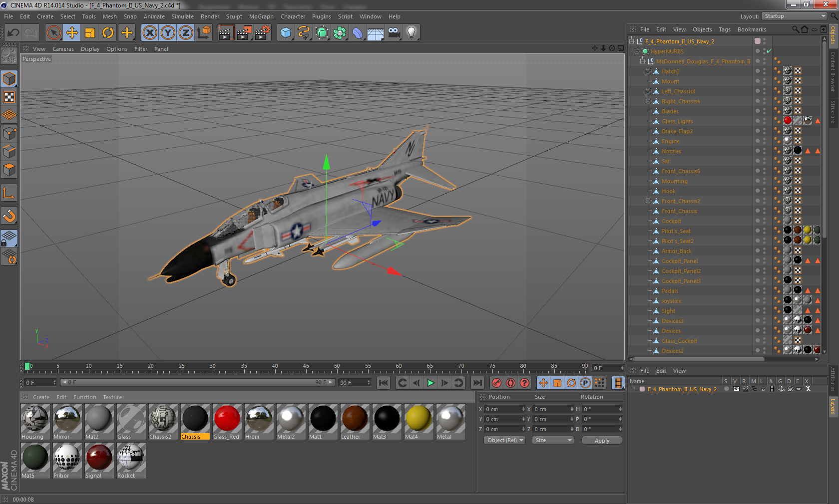Image resolution: width=839 pixels, height=504 pixels.
Task: Select the Mat4 yellow material swatch
Action: [419, 422]
